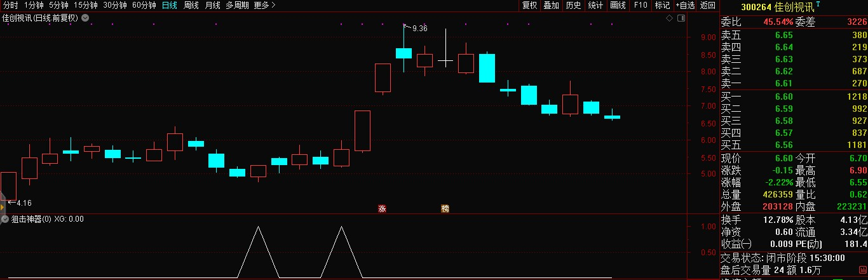Click the diamond icon above the price axis
868x280 pixels.
tap(669, 18)
